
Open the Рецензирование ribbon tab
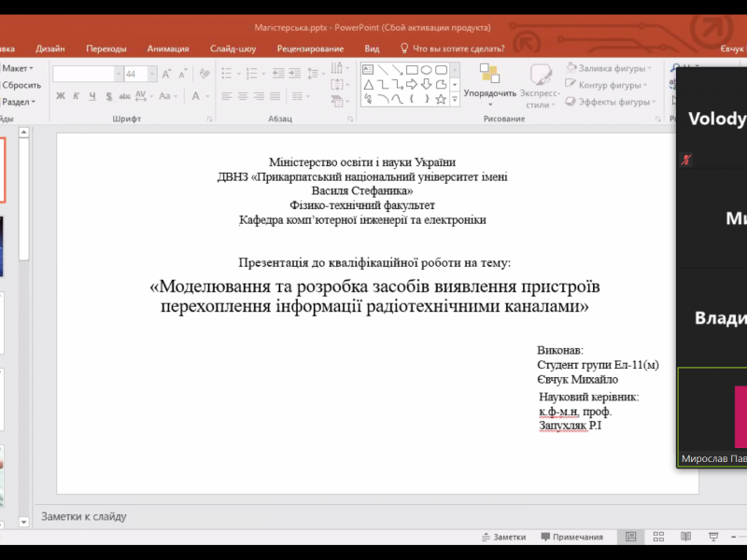pos(310,49)
